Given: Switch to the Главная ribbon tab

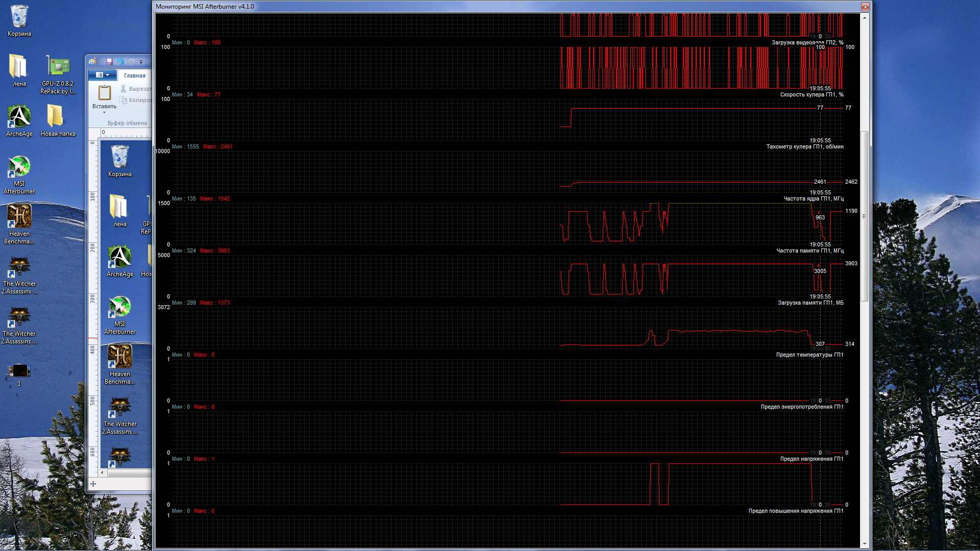Looking at the screenshot, I should click(x=134, y=76).
